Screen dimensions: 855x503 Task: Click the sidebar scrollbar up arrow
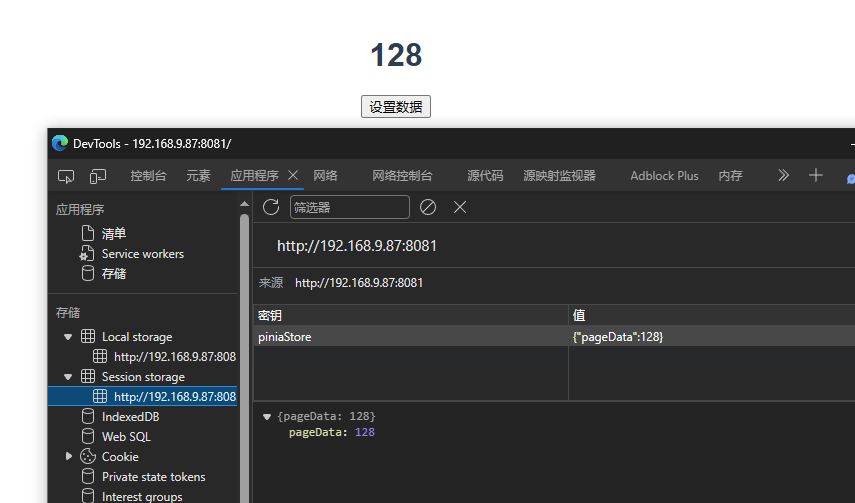tap(244, 203)
